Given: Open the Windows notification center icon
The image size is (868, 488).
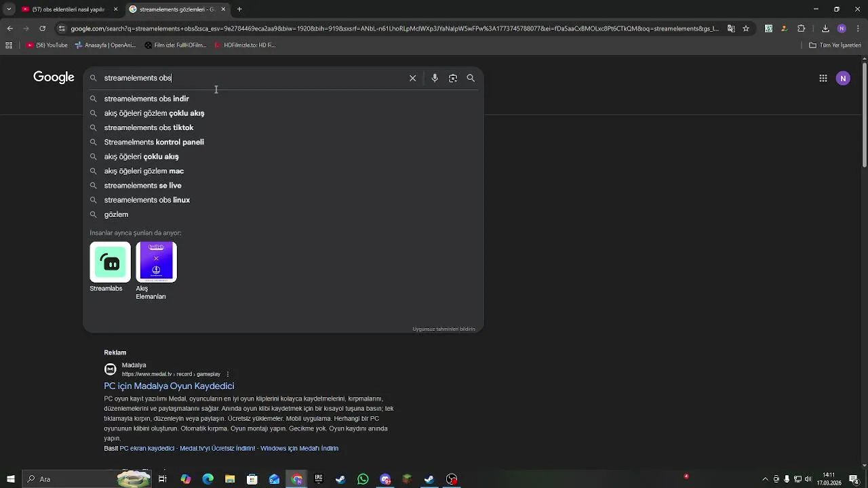Looking at the screenshot, I should 854,479.
